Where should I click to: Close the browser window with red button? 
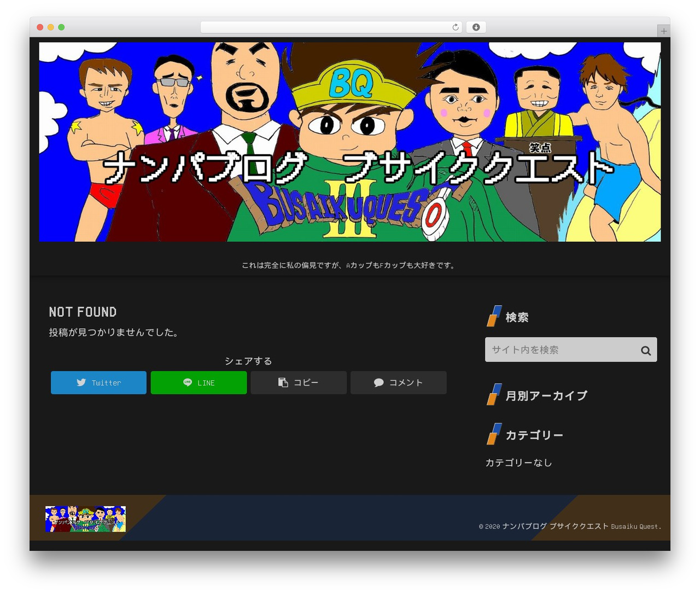click(x=40, y=27)
